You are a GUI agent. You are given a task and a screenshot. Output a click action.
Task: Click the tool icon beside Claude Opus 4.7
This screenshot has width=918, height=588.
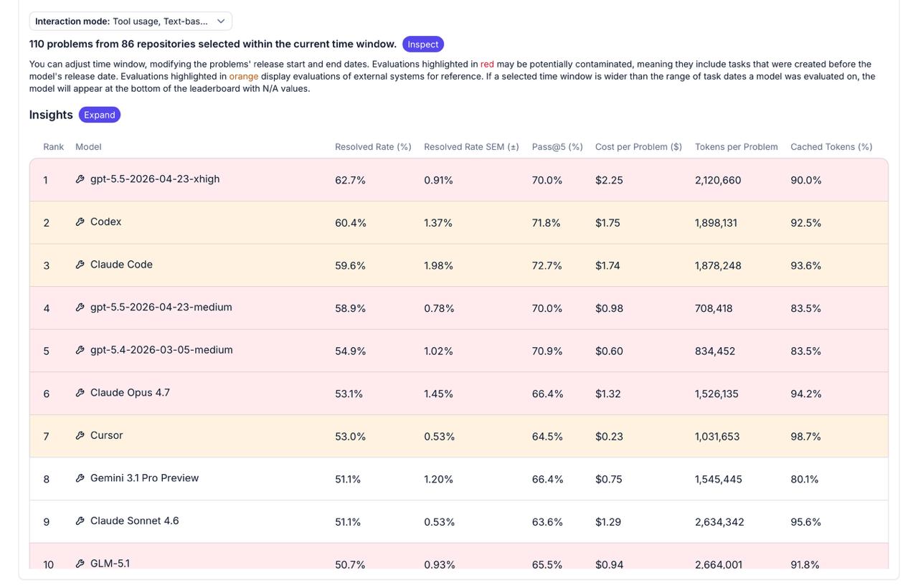coord(80,393)
